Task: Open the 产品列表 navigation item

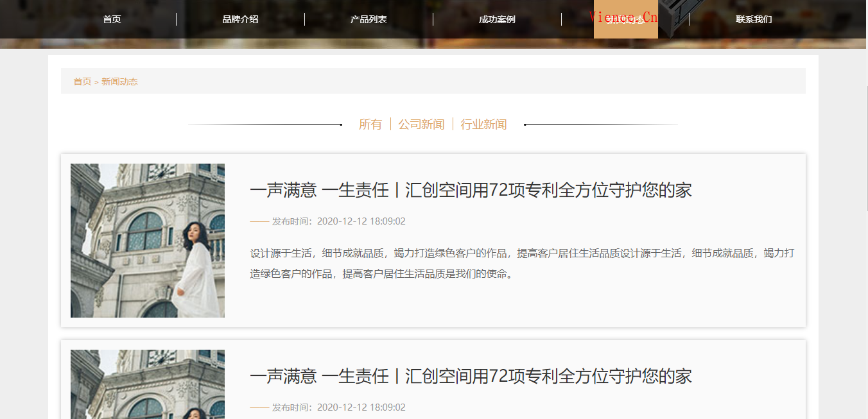Action: (x=369, y=19)
